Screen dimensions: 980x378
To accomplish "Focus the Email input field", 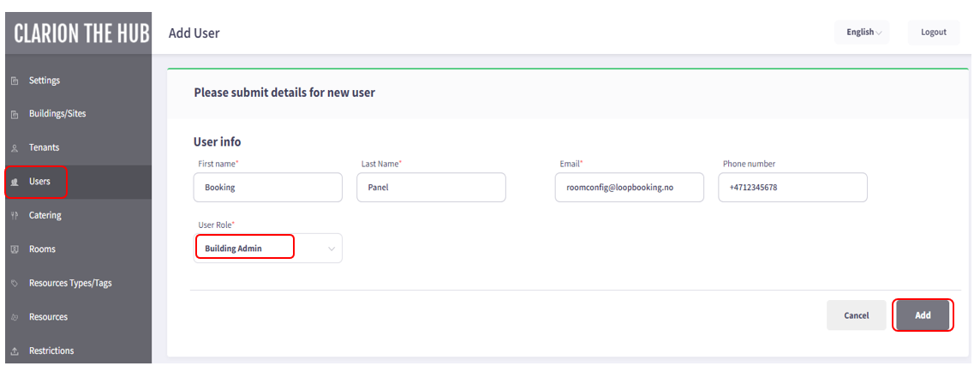I will click(630, 187).
